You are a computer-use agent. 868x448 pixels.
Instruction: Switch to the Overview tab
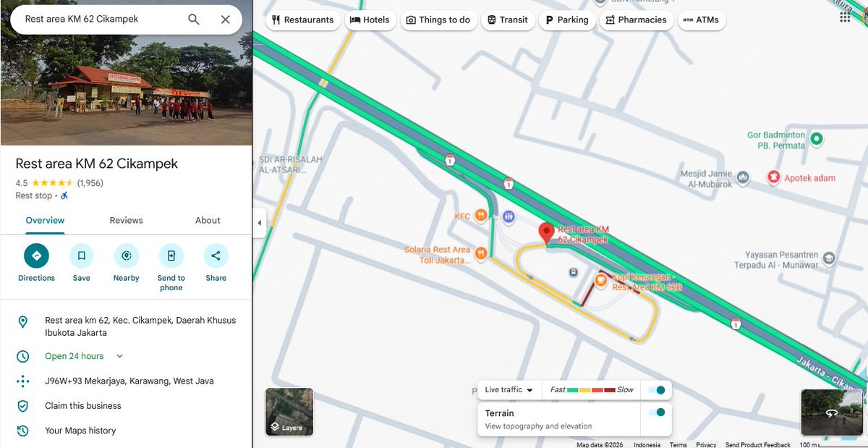coord(45,221)
